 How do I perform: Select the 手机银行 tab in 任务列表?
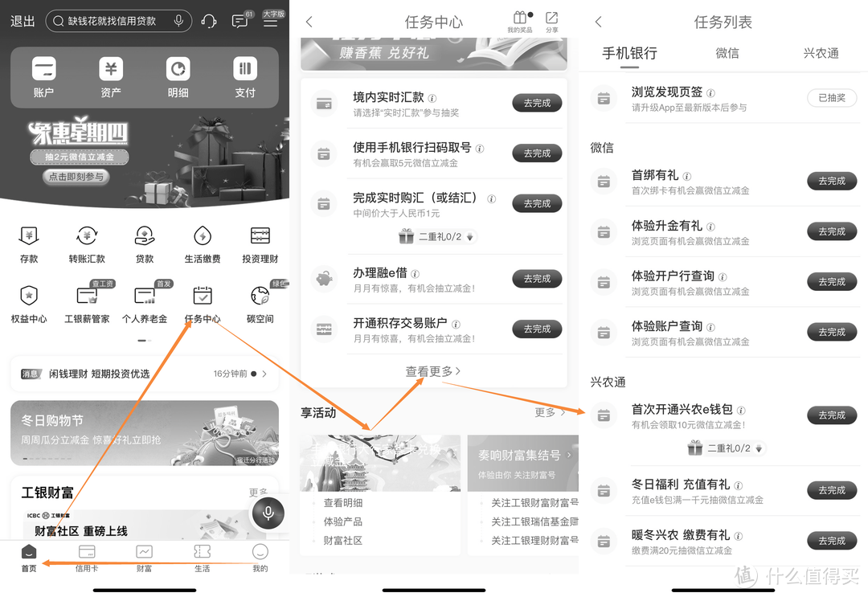coord(629,54)
